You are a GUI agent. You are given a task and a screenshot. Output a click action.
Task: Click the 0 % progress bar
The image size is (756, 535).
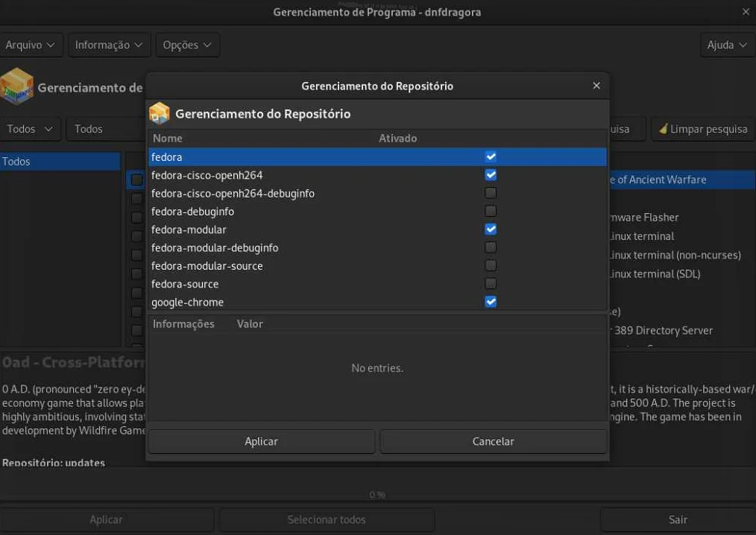pos(377,495)
